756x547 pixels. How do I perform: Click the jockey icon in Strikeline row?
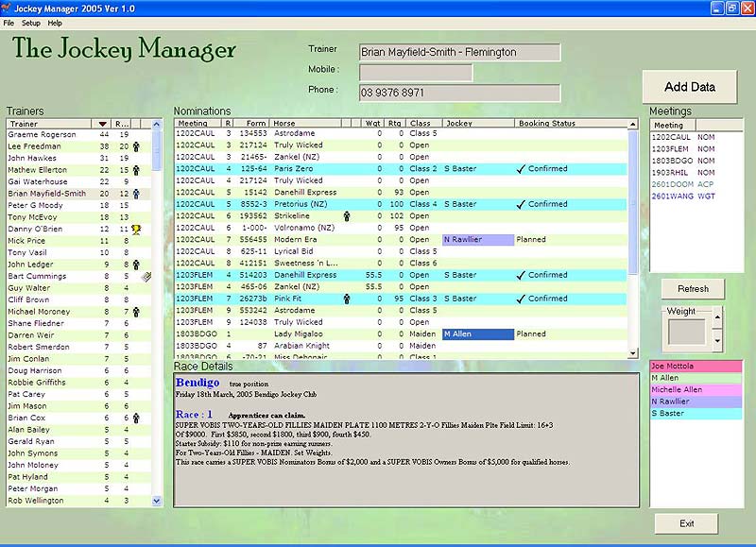tap(346, 215)
